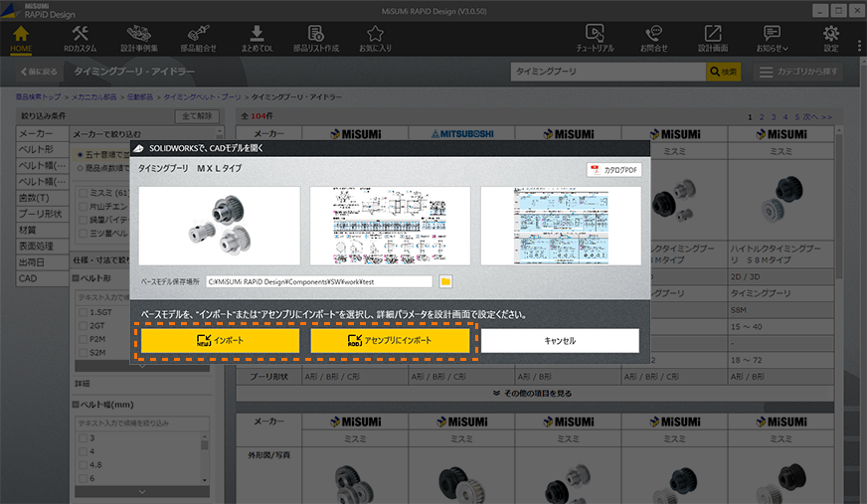Viewport: 867px width, 504px height.
Task: Tick the 4.8 belt width checkbox
Action: [x=81, y=463]
